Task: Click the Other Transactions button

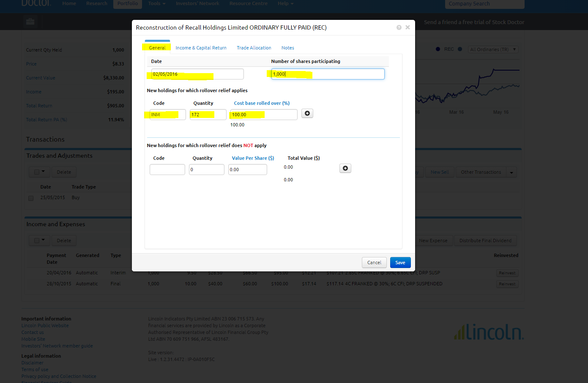Action: (481, 172)
